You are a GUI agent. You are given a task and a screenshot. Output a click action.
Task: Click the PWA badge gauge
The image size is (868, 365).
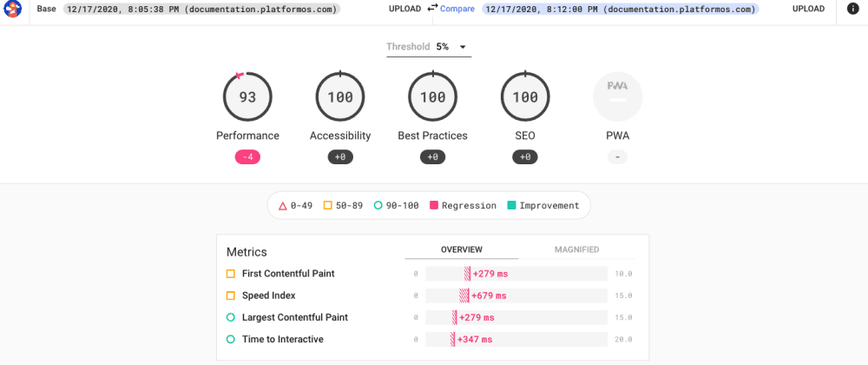click(x=617, y=97)
